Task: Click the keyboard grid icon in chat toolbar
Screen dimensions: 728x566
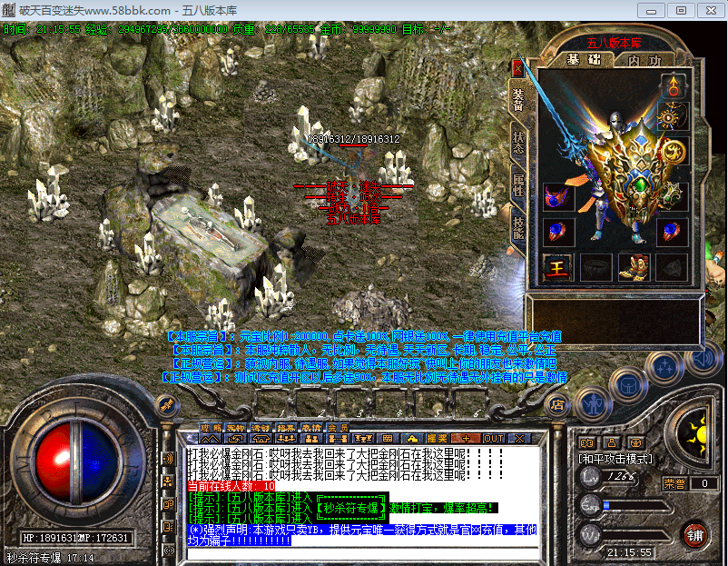Action: coord(388,439)
